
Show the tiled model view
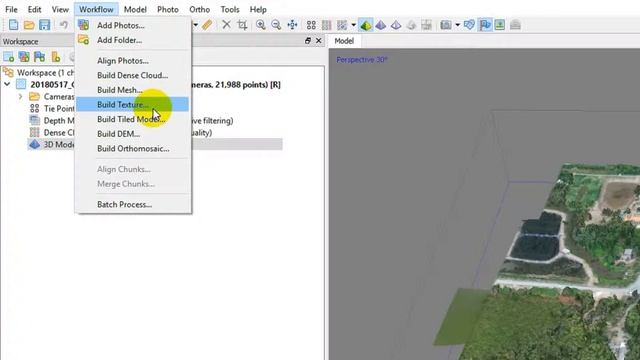pyautogui.click(x=427, y=25)
